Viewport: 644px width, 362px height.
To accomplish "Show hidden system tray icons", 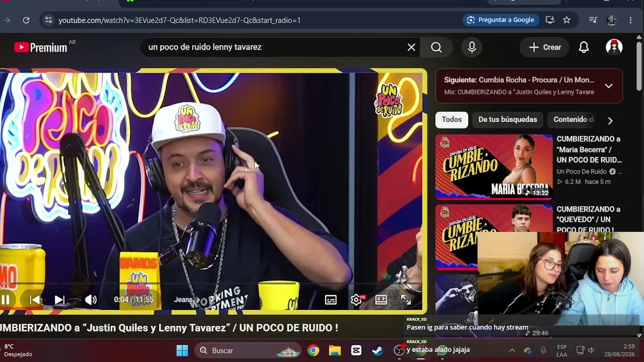I will pos(512,350).
